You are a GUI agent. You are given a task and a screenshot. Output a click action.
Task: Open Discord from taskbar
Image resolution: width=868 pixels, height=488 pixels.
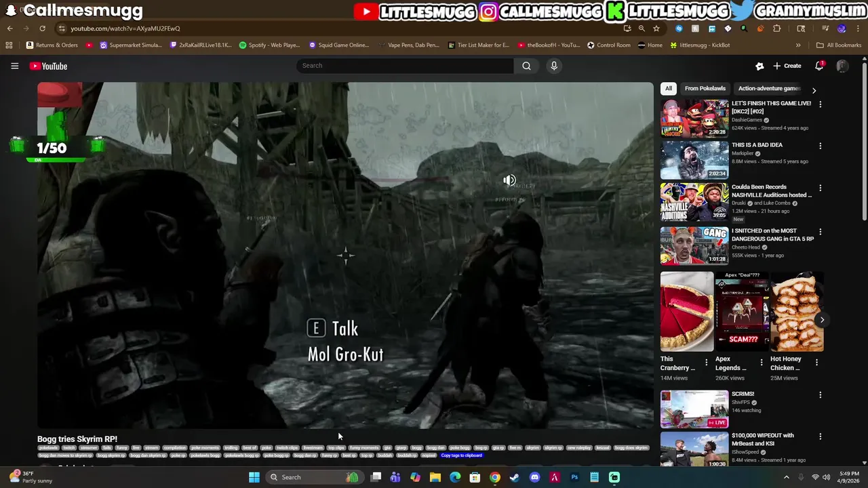coord(534,477)
